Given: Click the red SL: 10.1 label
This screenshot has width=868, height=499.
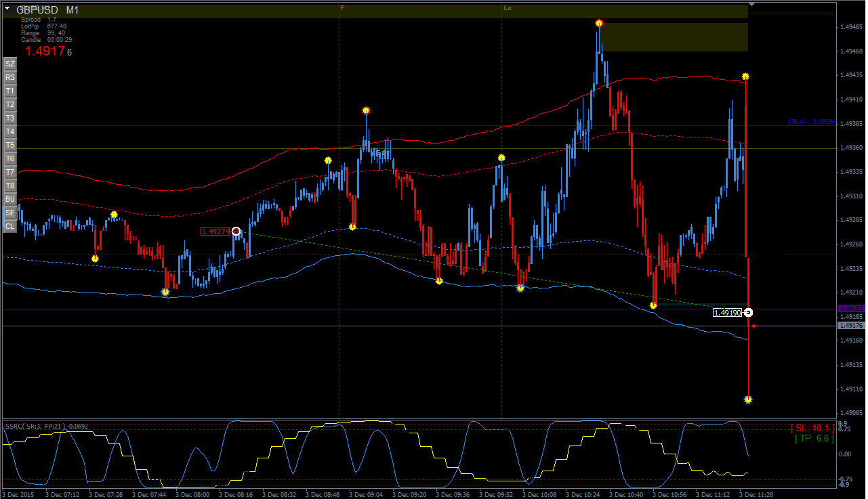Looking at the screenshot, I should [812, 428].
